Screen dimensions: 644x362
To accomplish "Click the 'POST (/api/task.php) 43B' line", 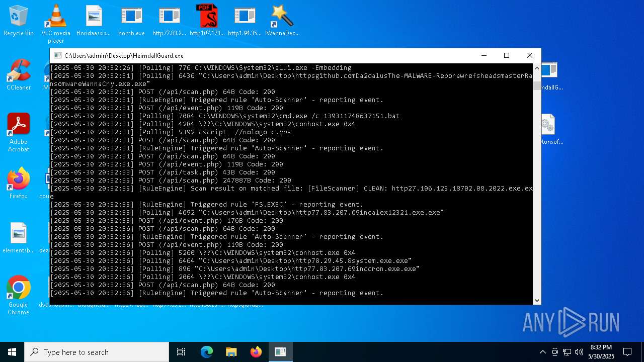I will pos(163,172).
